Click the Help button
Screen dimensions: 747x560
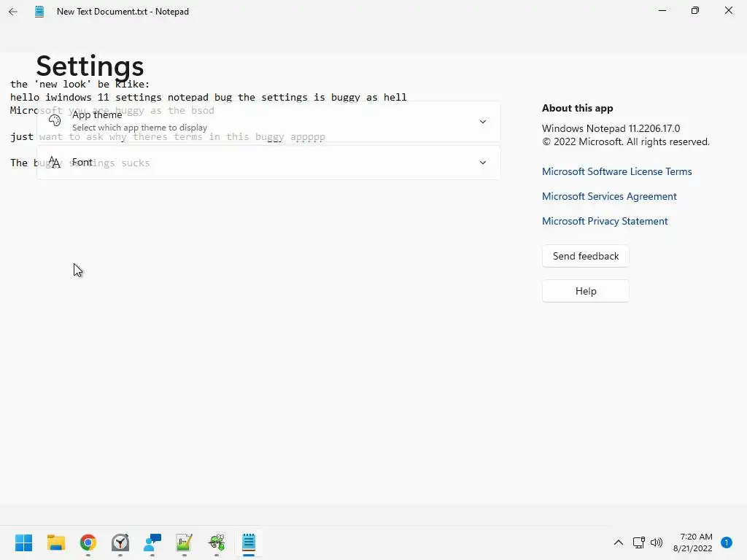click(x=586, y=291)
